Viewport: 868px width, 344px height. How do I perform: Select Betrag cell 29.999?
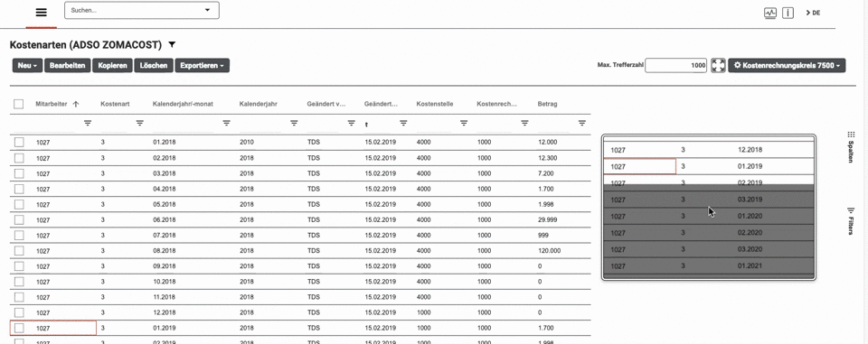[548, 219]
